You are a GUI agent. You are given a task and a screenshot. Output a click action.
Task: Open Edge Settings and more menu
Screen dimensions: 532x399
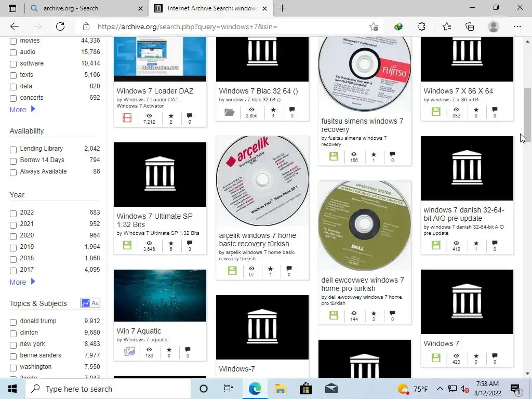(517, 26)
